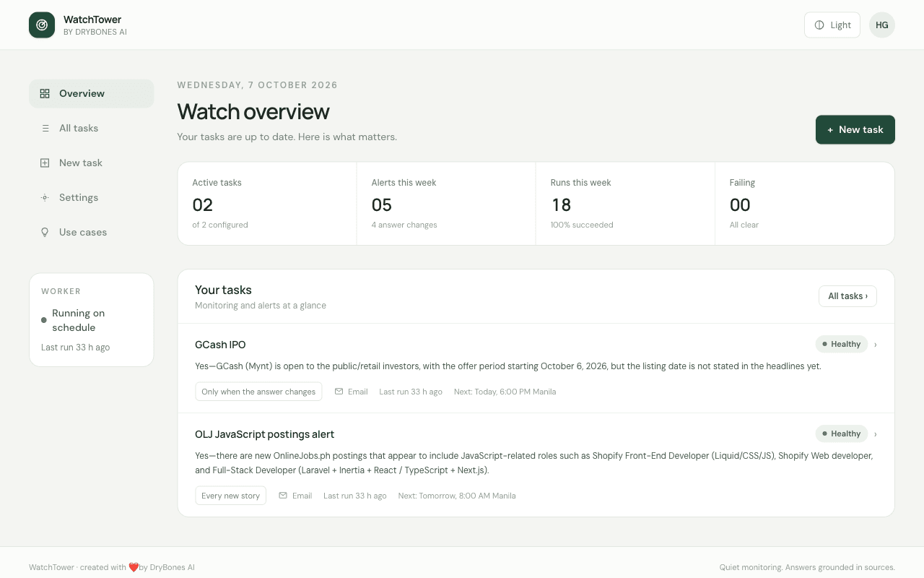The image size is (924, 578).
Task: Click All clear text in Failing card
Action: 744,225
